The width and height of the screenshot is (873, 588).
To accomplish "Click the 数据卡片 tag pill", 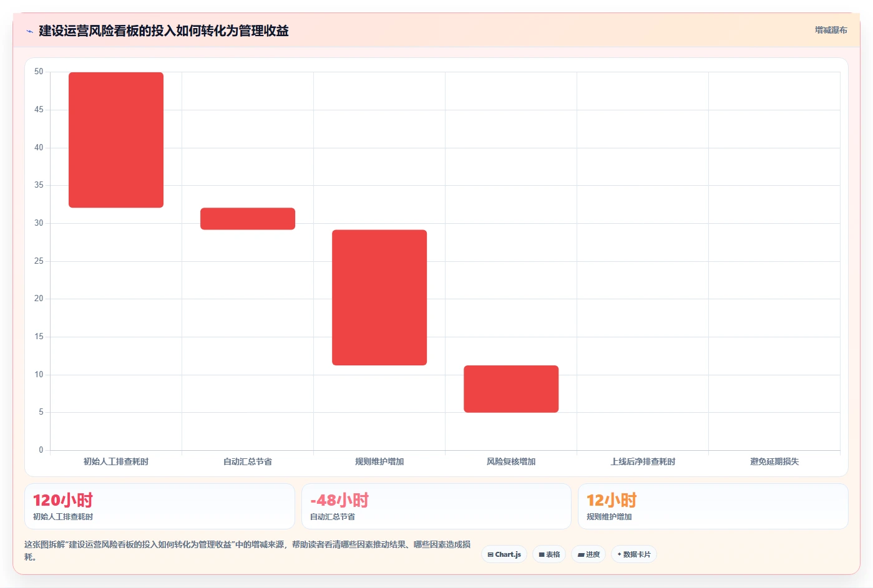I will pyautogui.click(x=633, y=554).
